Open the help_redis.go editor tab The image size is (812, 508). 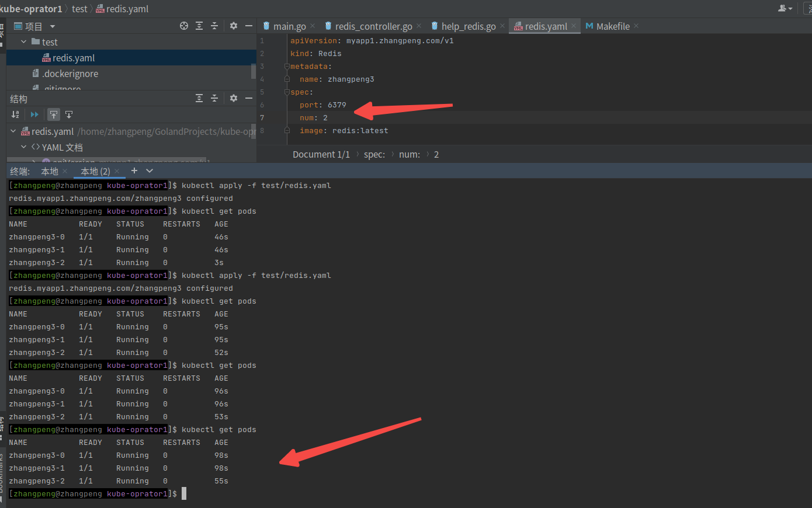click(x=469, y=26)
